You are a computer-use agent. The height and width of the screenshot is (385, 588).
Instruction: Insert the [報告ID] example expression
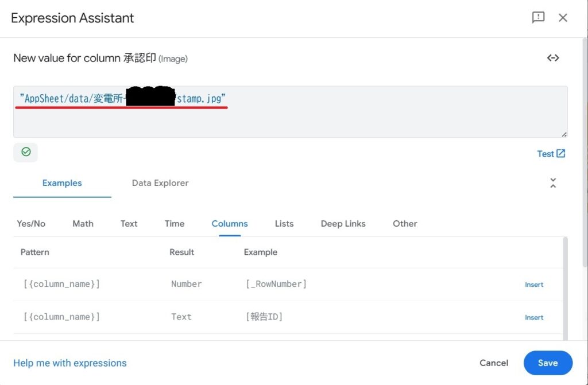click(x=533, y=317)
